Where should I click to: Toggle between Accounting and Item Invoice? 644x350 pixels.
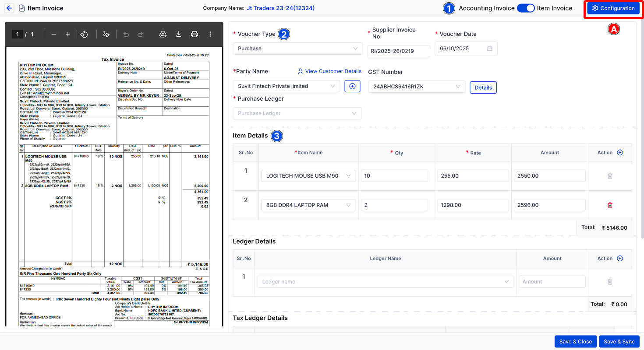click(x=526, y=8)
